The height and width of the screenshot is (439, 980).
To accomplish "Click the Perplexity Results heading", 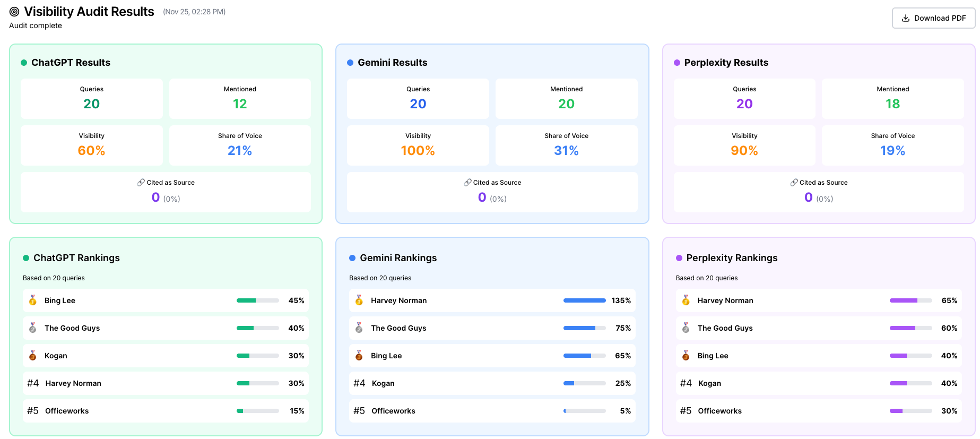I will pyautogui.click(x=726, y=63).
